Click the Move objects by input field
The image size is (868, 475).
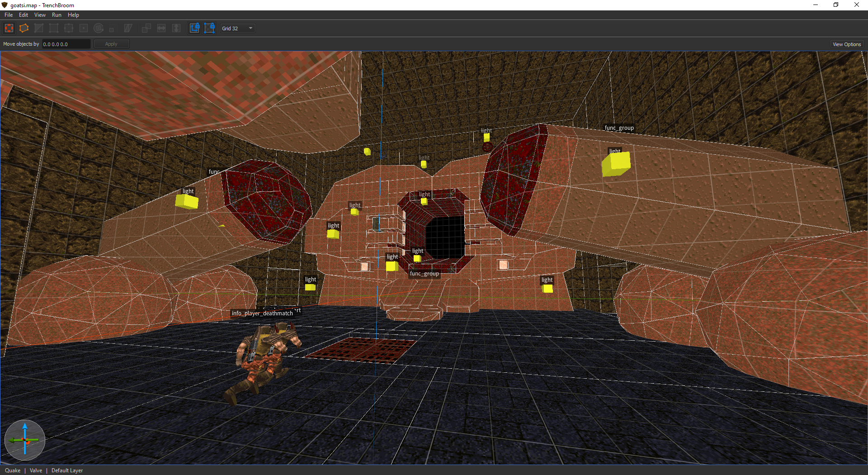click(x=66, y=44)
